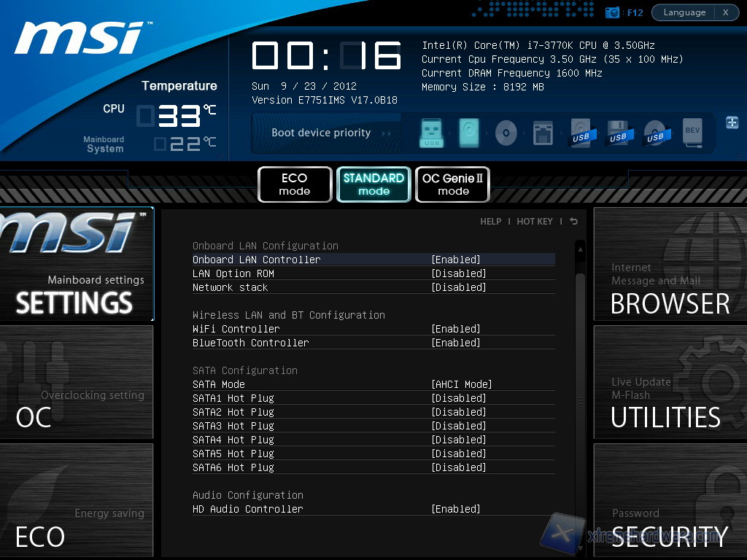Open the SATA Mode AHCI Mode option
The image size is (747, 560).
(462, 384)
